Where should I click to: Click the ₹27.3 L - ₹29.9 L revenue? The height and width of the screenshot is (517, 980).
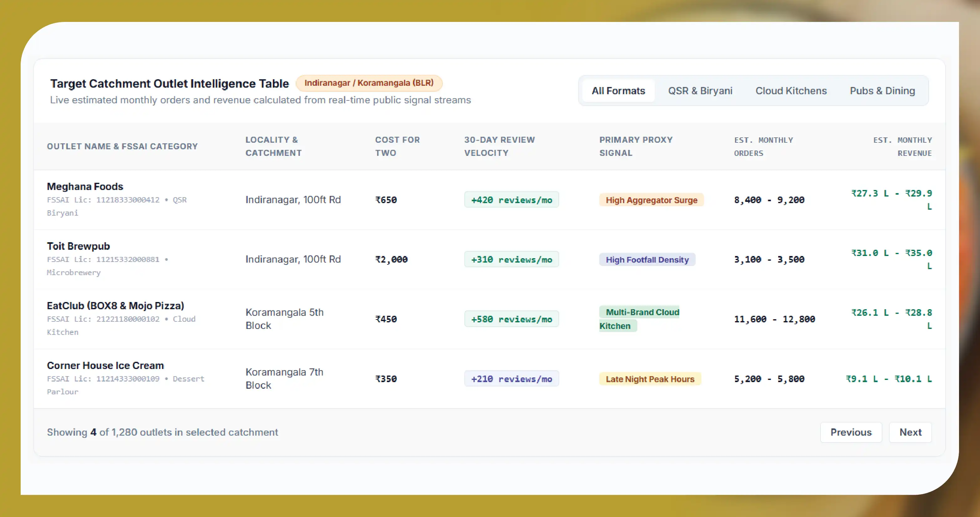pyautogui.click(x=891, y=200)
